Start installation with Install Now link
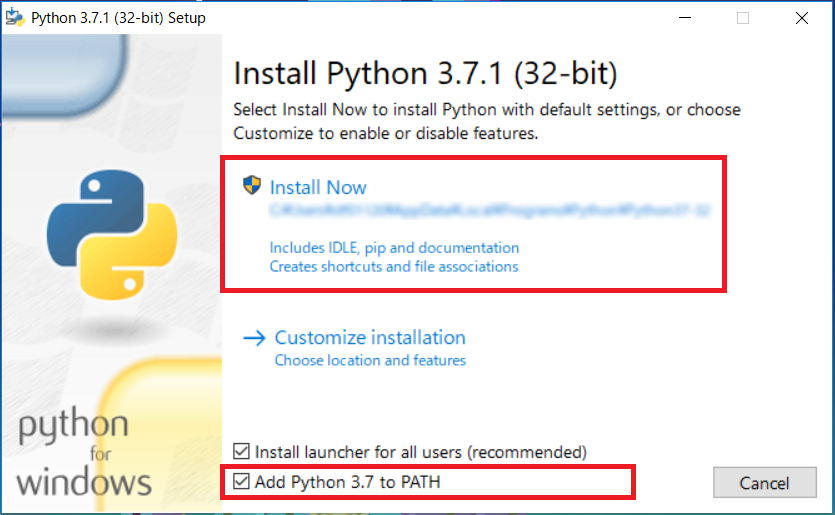The width and height of the screenshot is (835, 515). [x=318, y=187]
